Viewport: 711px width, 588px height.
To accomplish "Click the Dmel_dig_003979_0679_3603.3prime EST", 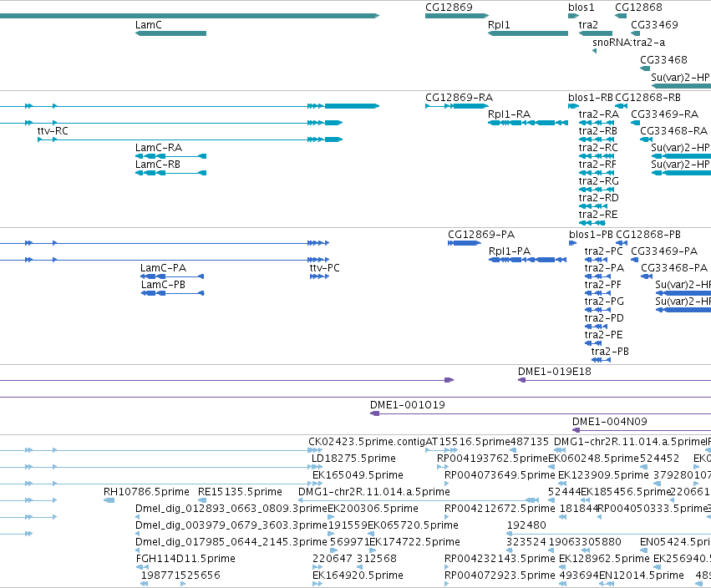I will coord(137,534).
